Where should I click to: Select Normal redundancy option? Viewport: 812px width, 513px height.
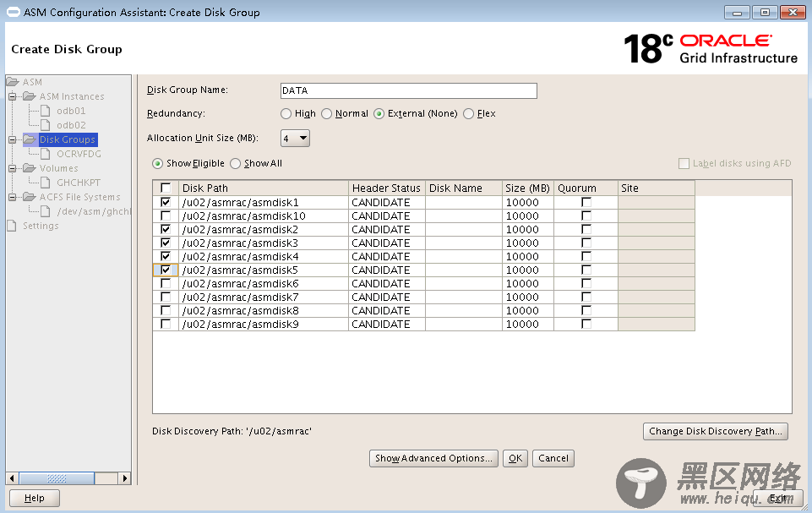pyautogui.click(x=326, y=113)
